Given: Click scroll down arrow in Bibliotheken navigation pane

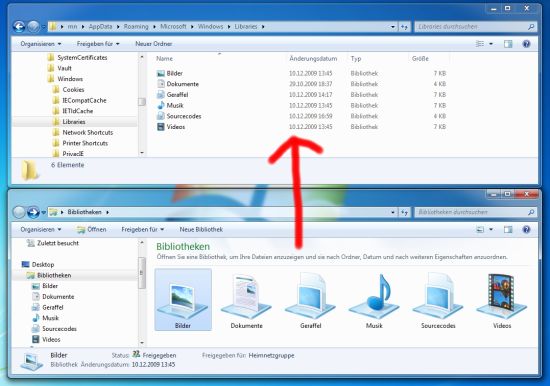Looking at the screenshot, I should pos(142,342).
